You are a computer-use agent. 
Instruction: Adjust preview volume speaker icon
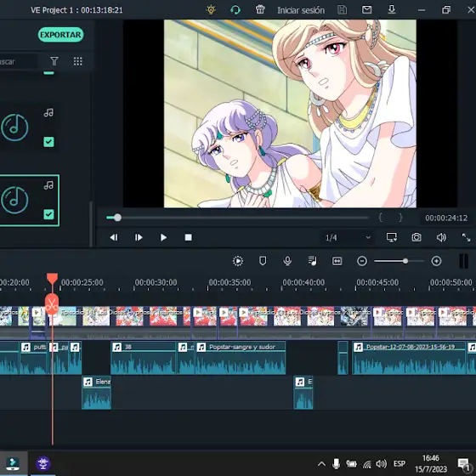coord(441,237)
